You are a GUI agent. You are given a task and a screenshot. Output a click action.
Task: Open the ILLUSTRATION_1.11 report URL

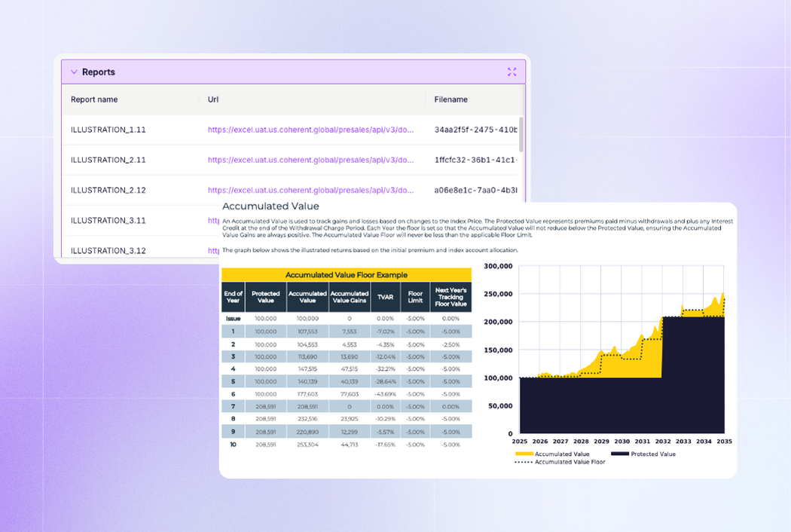coord(310,130)
